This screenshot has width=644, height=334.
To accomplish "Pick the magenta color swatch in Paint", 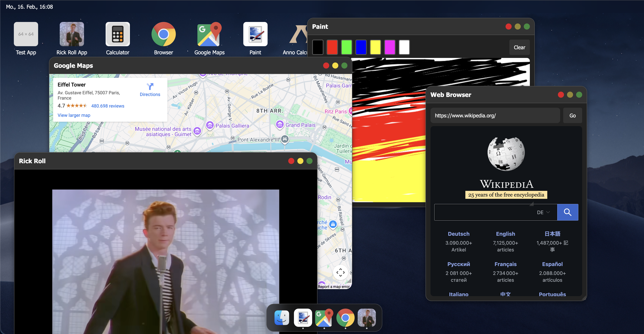I will [x=390, y=47].
